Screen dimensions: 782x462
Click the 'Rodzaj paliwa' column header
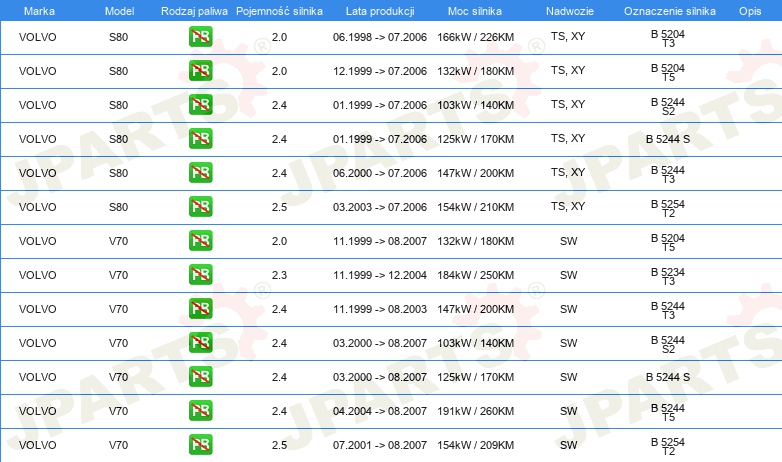[x=194, y=11]
